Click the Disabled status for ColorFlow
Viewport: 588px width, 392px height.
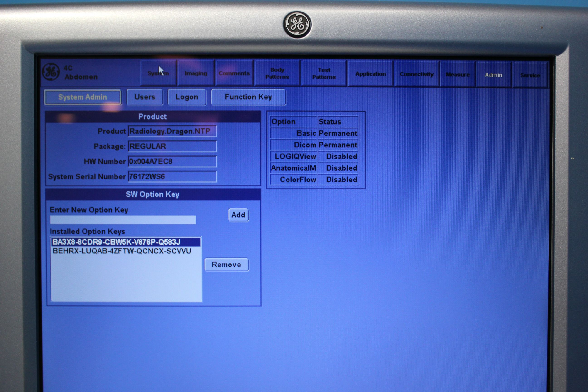click(338, 179)
